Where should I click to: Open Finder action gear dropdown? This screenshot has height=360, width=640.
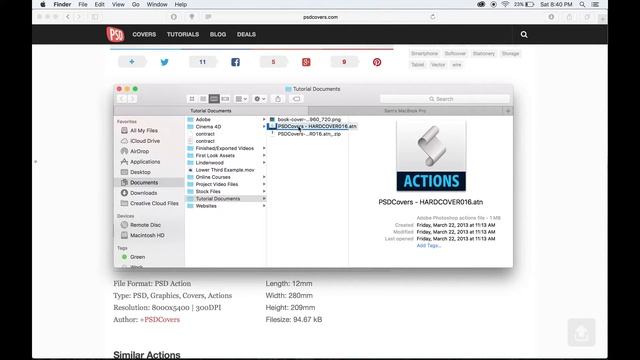(x=260, y=99)
